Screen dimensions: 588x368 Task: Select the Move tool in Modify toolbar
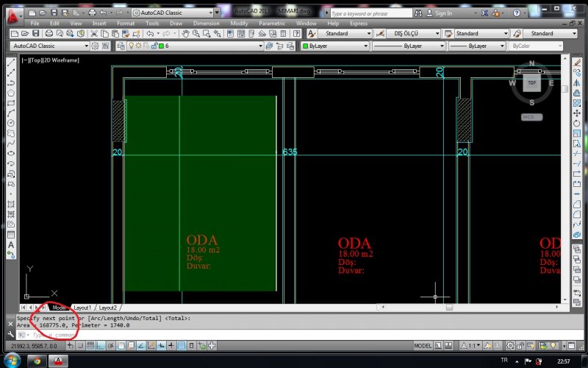(x=577, y=113)
